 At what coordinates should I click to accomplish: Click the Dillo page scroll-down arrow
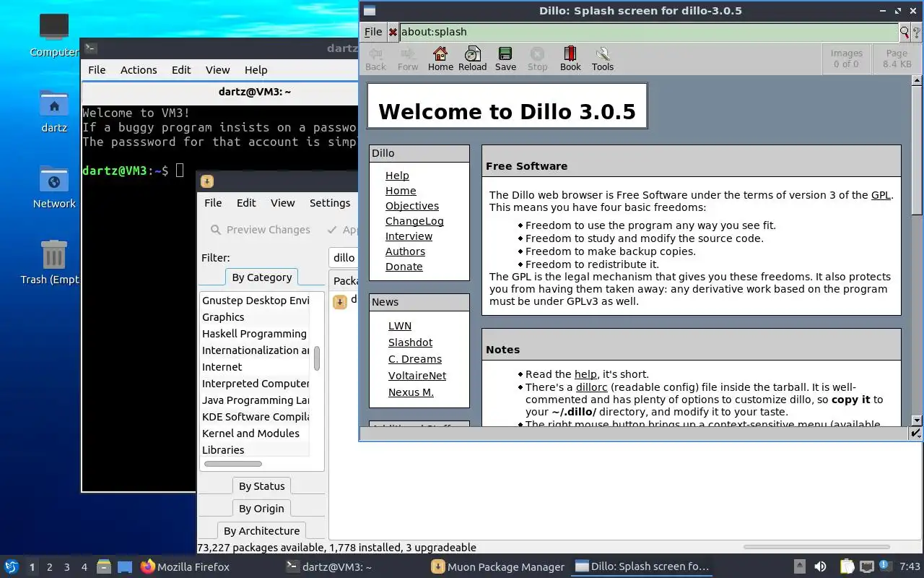917,420
